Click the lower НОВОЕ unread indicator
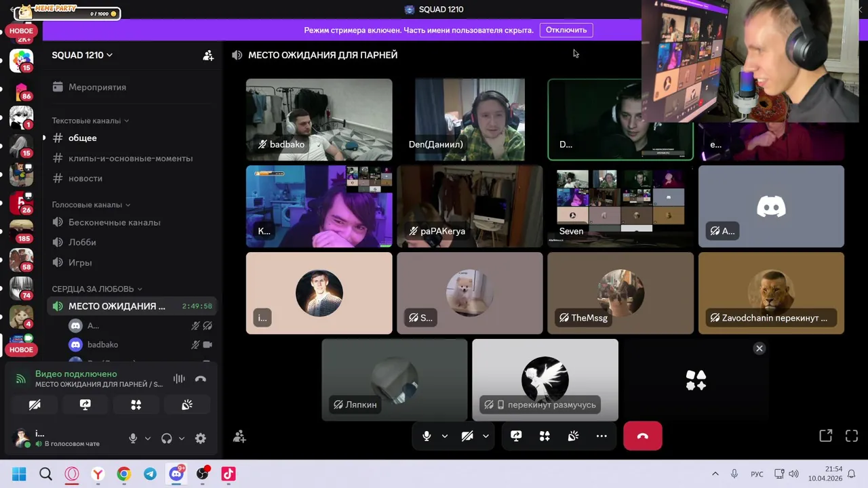The height and width of the screenshot is (488, 868). [x=21, y=350]
